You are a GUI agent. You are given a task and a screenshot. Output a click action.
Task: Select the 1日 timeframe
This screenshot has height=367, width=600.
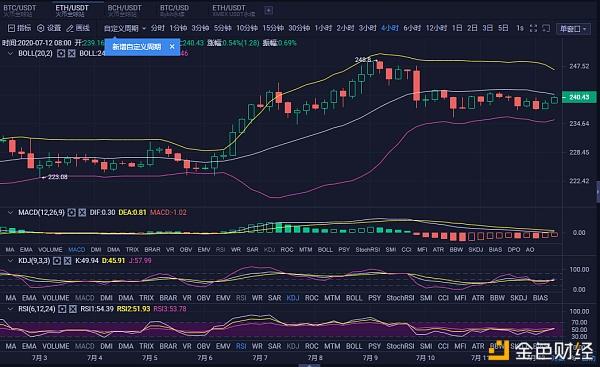(457, 28)
